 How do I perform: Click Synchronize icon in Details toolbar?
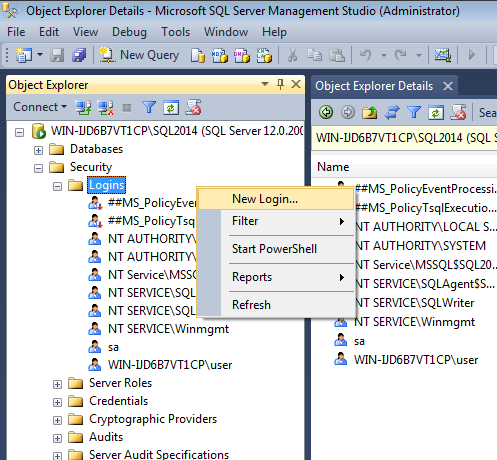point(392,112)
